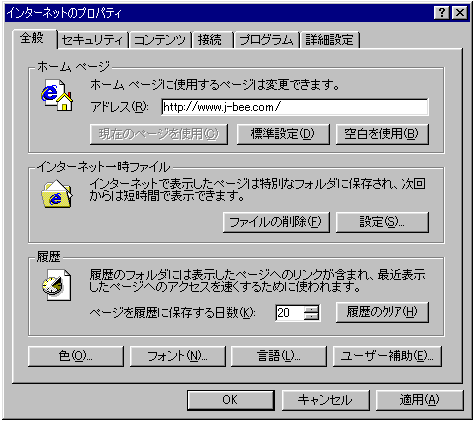Open the 色(O)... colors dialog

coord(76,356)
